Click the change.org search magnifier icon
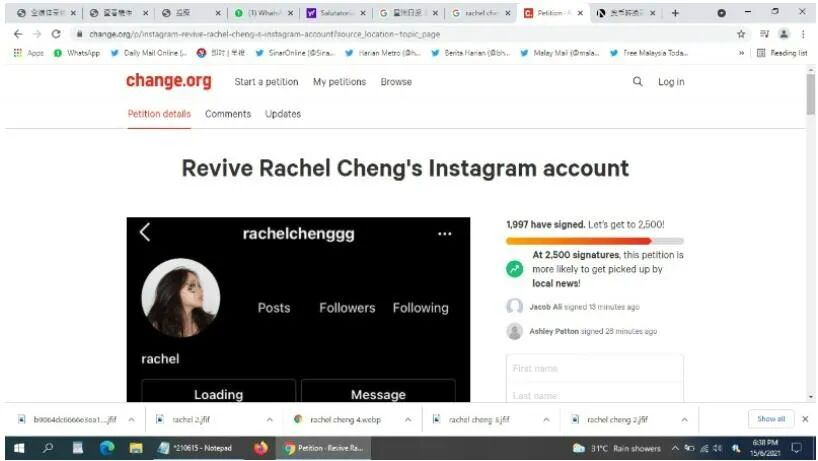The height and width of the screenshot is (461, 818). click(x=637, y=81)
